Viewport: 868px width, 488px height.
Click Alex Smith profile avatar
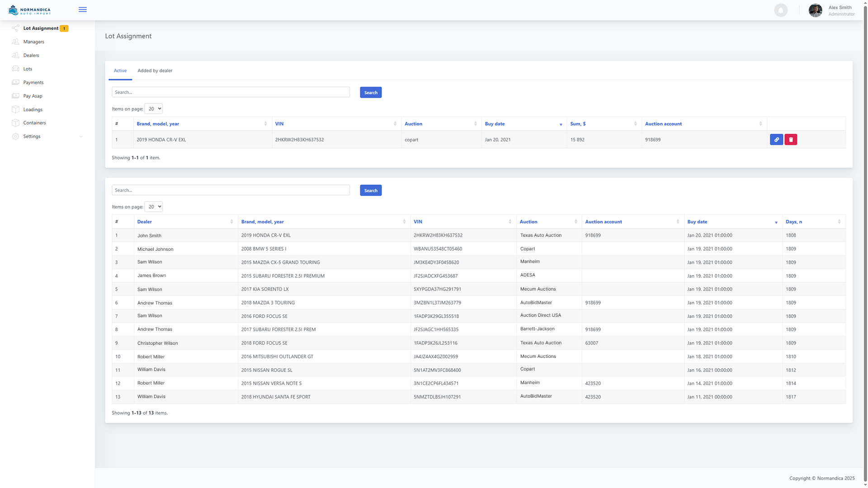[815, 10]
